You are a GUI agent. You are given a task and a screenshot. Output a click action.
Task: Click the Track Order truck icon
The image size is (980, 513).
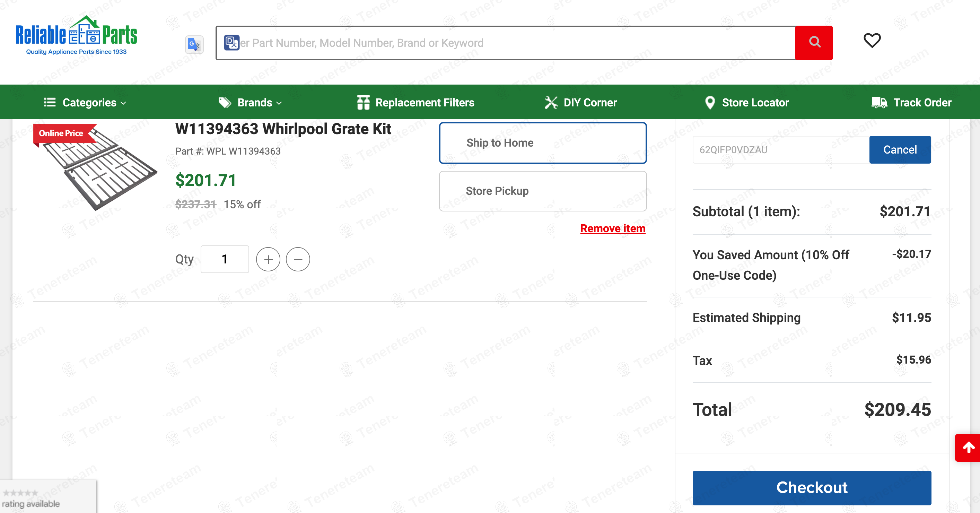click(879, 102)
